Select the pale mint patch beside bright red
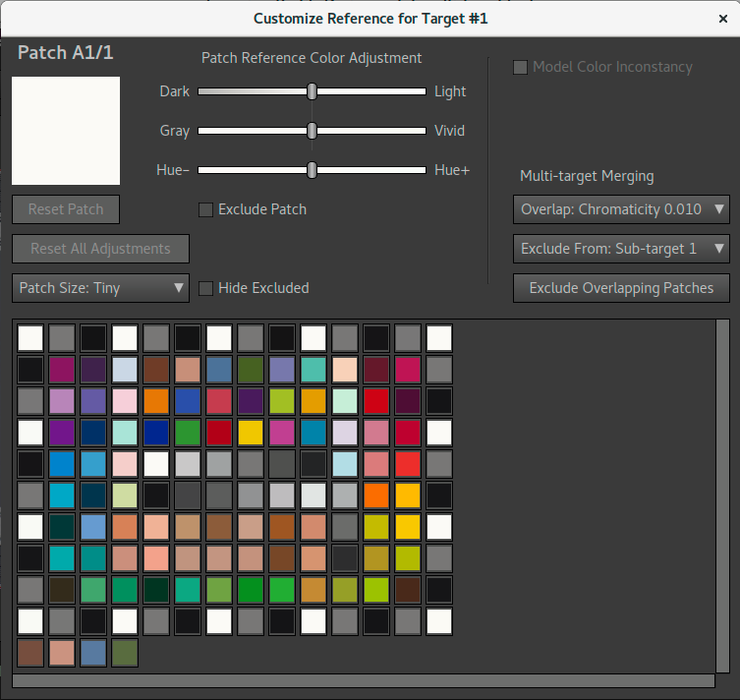740x700 pixels. click(x=345, y=401)
